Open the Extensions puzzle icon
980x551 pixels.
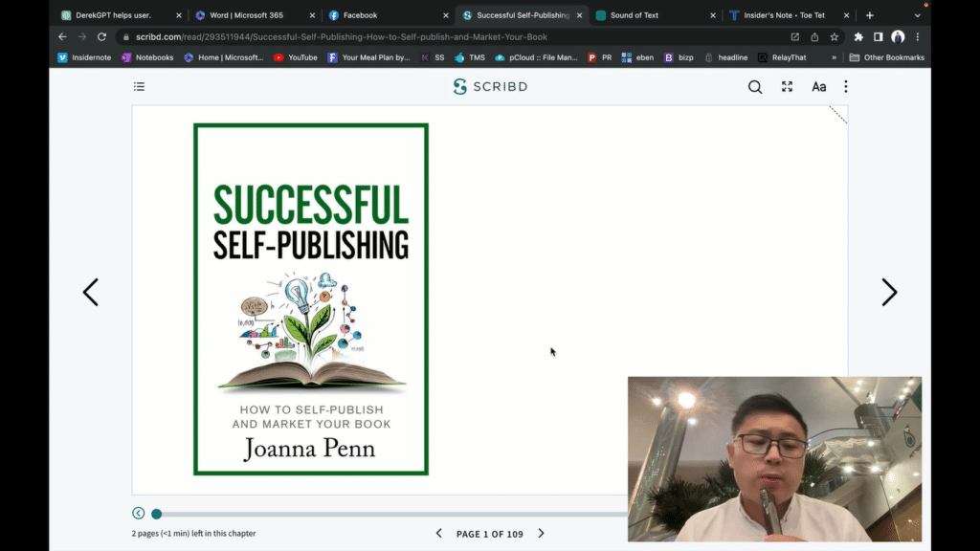tap(858, 37)
